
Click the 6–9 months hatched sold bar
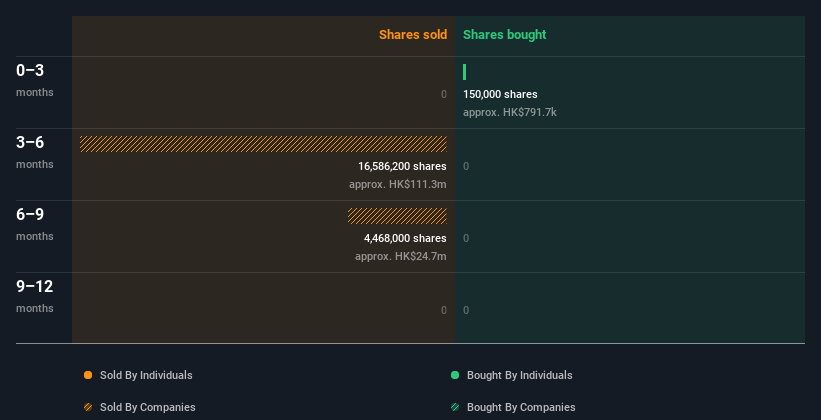click(397, 216)
